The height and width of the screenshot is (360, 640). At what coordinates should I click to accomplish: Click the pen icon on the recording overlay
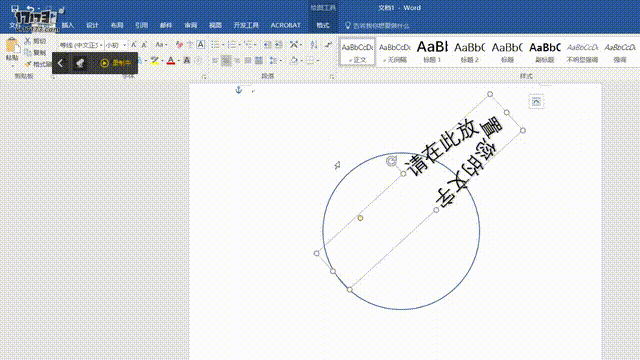point(80,63)
